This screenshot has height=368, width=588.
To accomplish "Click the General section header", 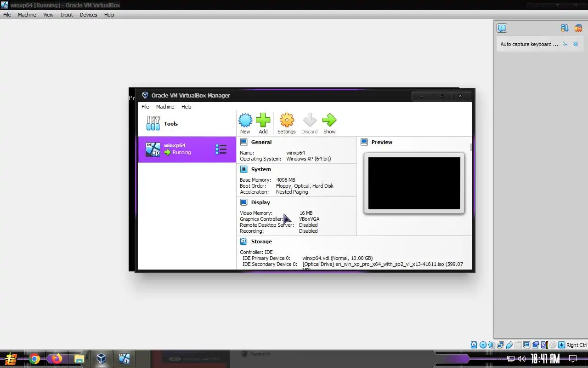I will point(261,142).
